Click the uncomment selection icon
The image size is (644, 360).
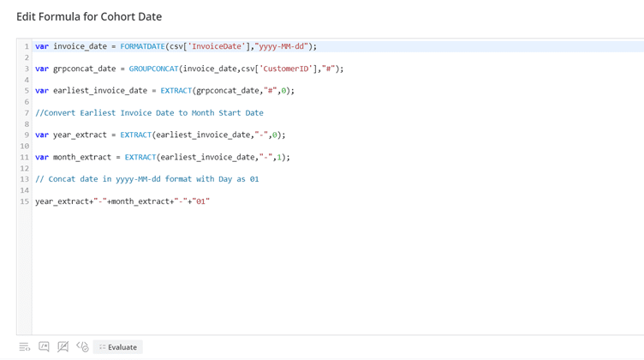pos(63,347)
